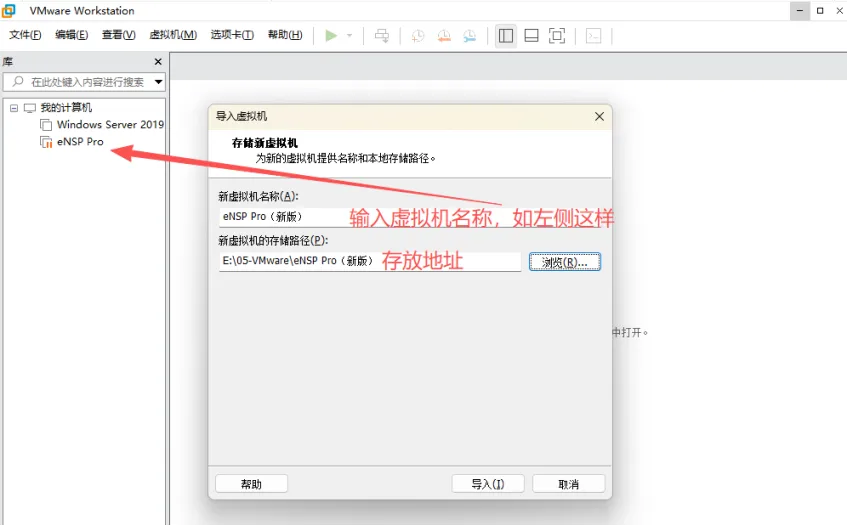Click the 帮助 button in dialog

[x=251, y=484]
